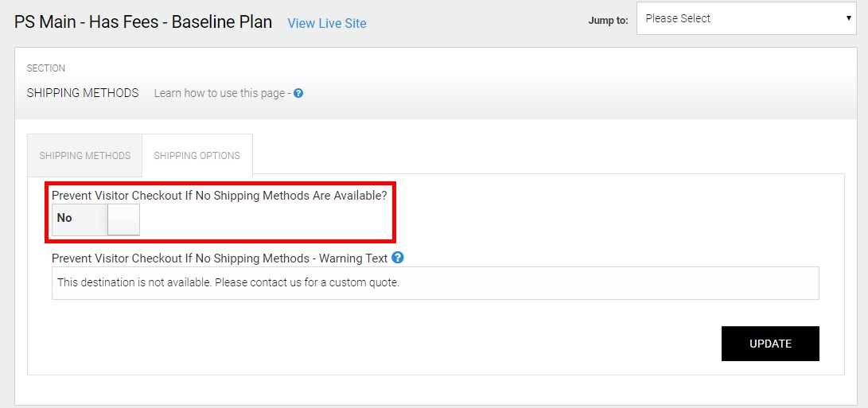868x408 pixels.
Task: Click the Learn how to use this page text
Action: [x=219, y=93]
